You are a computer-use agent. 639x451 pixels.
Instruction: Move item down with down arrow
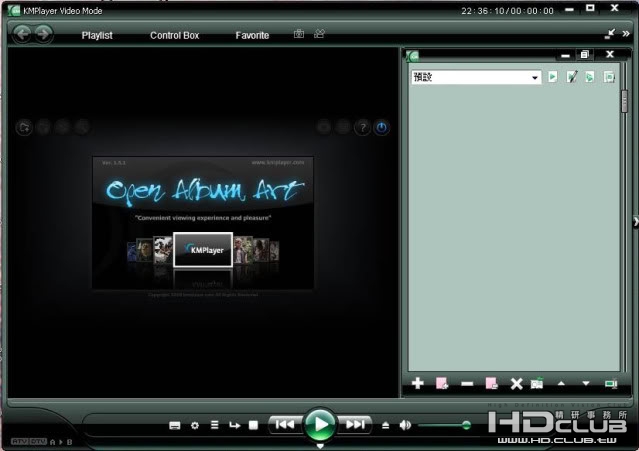tap(586, 383)
